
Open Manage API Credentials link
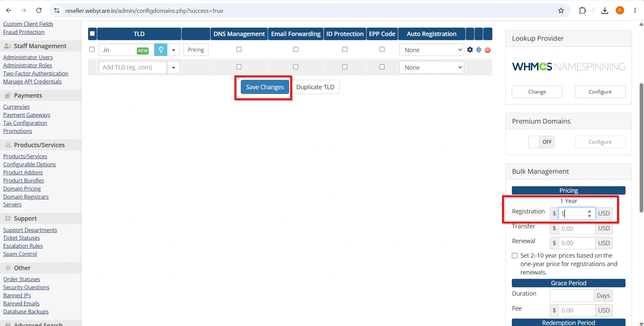pos(32,81)
